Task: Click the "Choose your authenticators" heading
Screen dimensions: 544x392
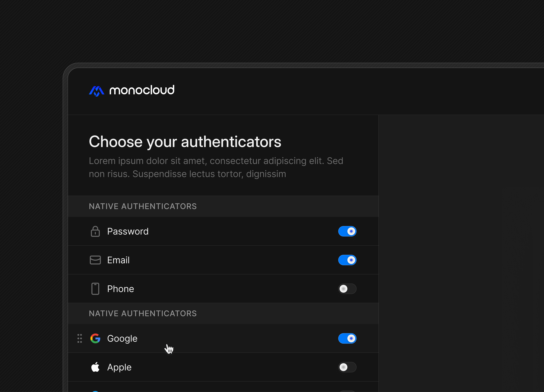Action: [x=185, y=142]
